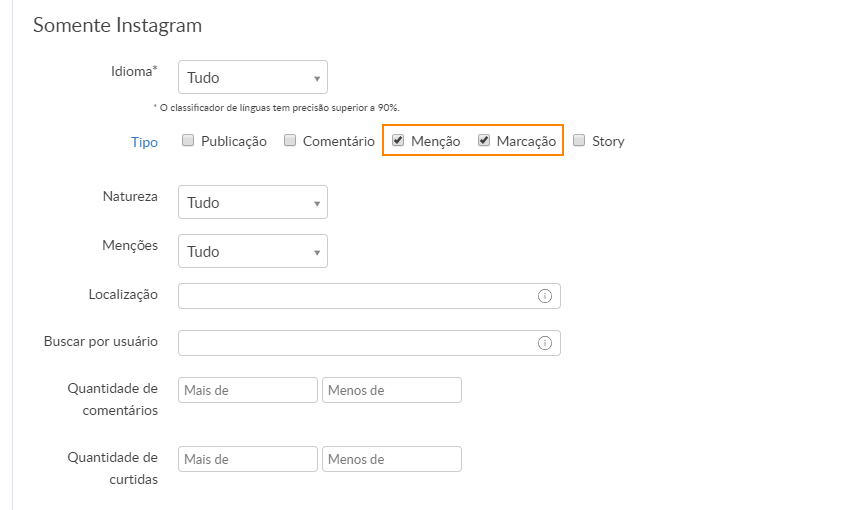Screen dimensions: 868x510
Task: Disable the Marcação checkbox
Action: [484, 141]
